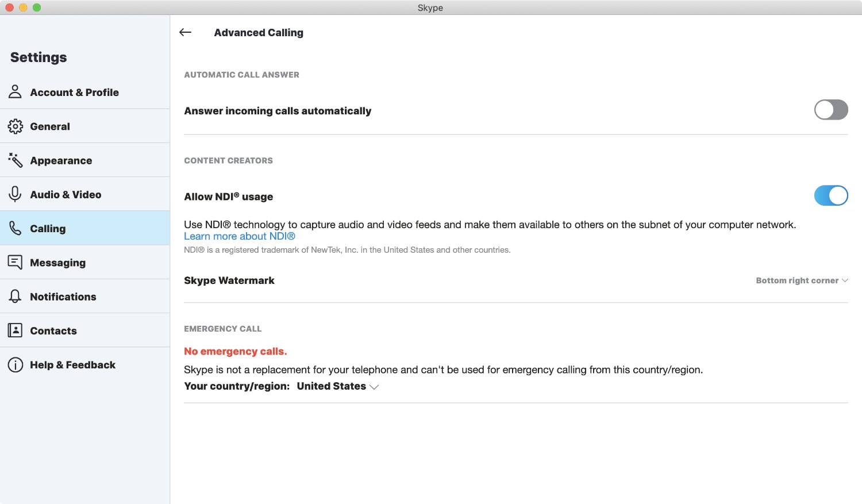Click the Messaging chat bubble icon
862x504 pixels.
pyautogui.click(x=16, y=262)
